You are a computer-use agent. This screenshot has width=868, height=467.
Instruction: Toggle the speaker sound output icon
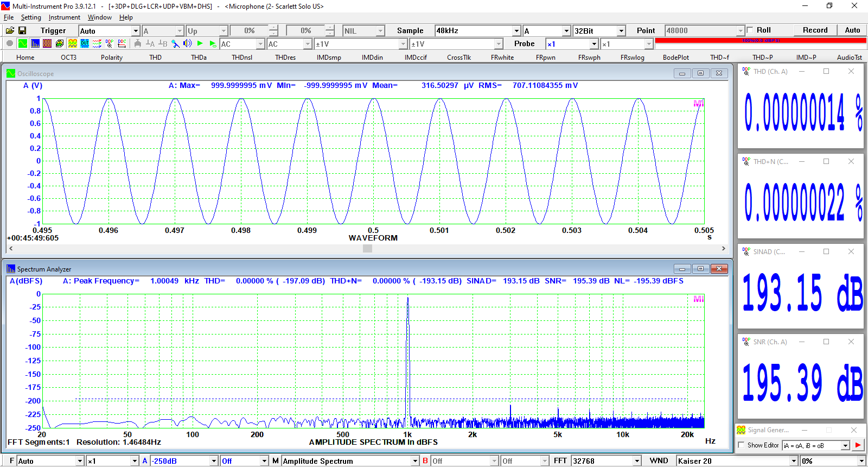pos(188,43)
